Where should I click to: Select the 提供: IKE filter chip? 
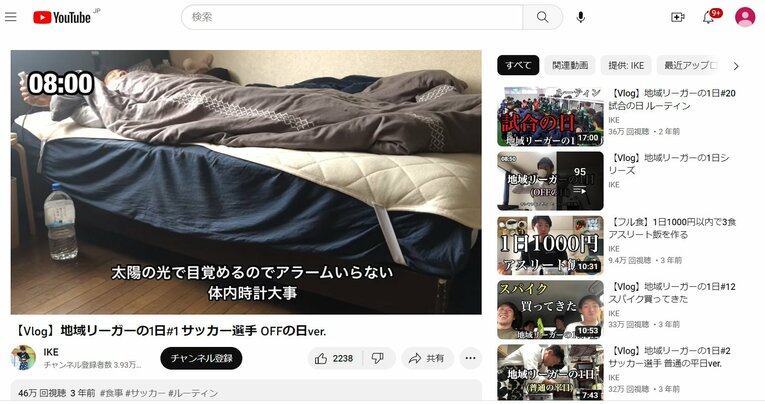point(626,65)
